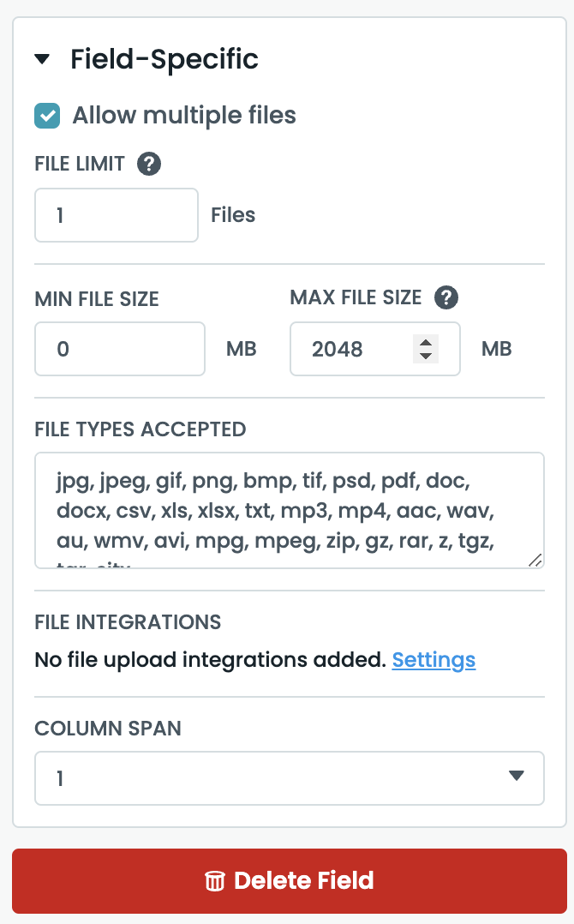The width and height of the screenshot is (574, 924).
Task: Open the File Limit help icon
Action: point(149,164)
